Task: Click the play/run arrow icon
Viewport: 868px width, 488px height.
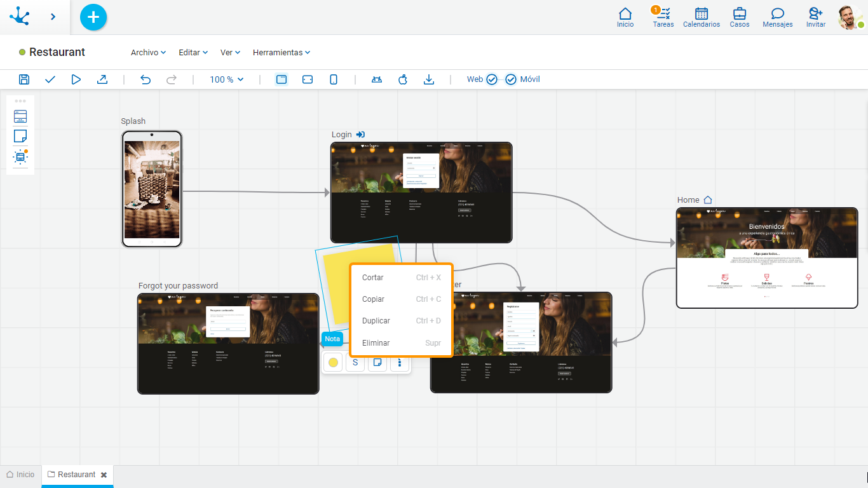Action: (76, 79)
